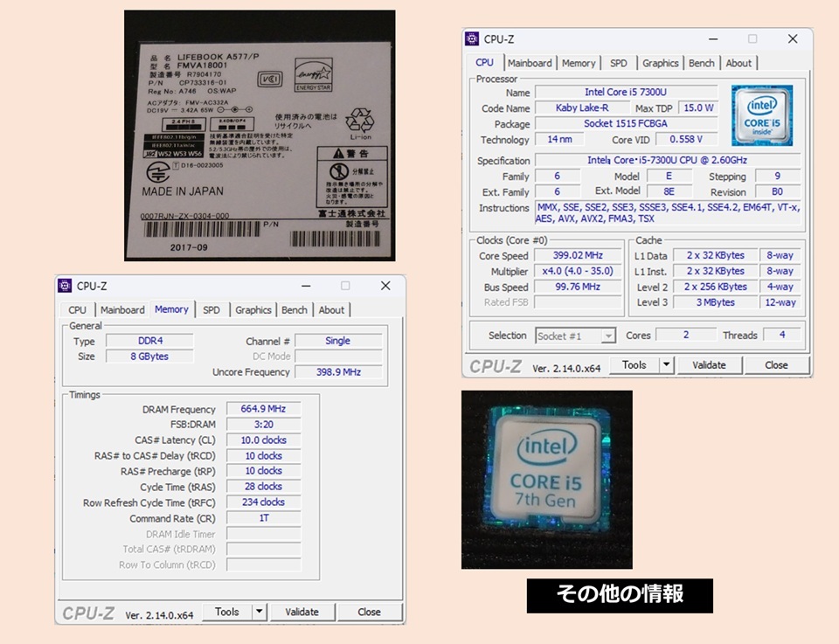The width and height of the screenshot is (839, 644).
Task: Select Graphics tab in the processor window
Action: [661, 63]
